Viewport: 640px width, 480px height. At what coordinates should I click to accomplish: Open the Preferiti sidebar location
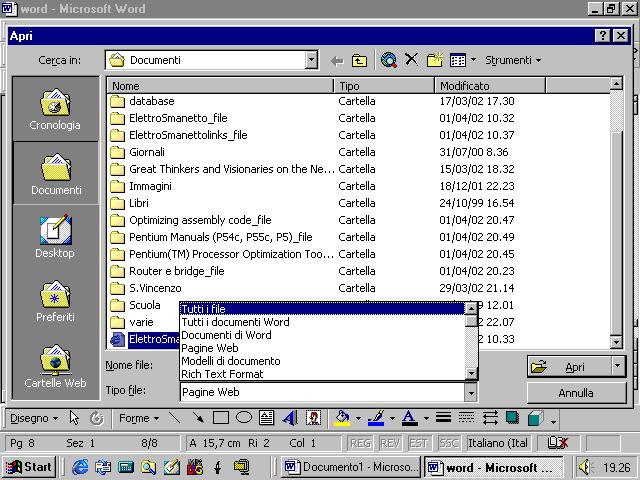(x=55, y=301)
